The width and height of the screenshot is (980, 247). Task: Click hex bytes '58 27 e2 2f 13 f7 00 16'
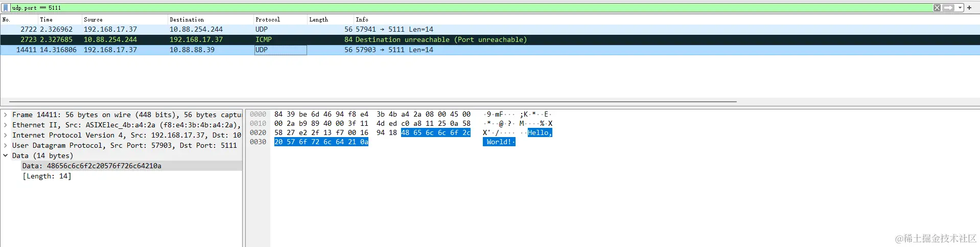(321, 133)
